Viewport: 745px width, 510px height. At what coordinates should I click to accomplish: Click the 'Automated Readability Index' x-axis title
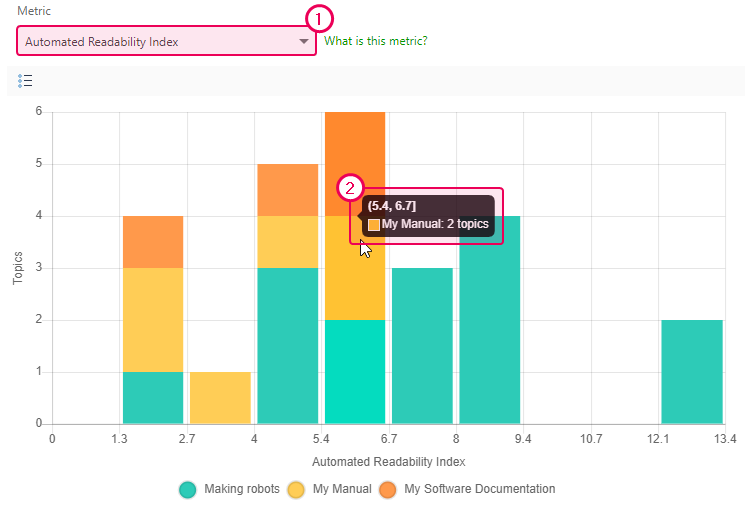[389, 462]
